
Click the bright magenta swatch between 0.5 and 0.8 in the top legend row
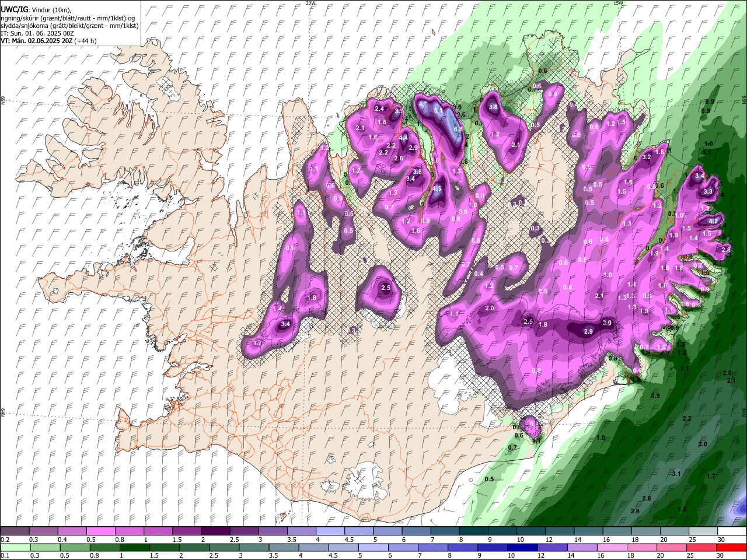point(100,531)
